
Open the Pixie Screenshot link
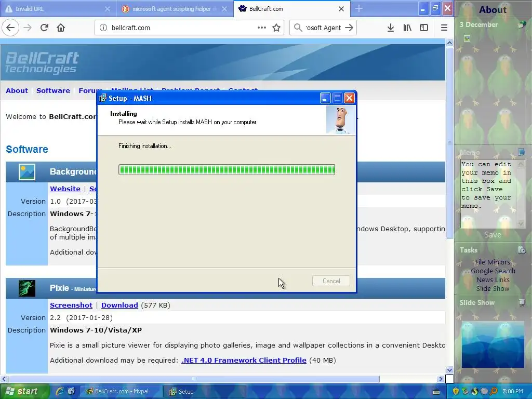(x=71, y=305)
